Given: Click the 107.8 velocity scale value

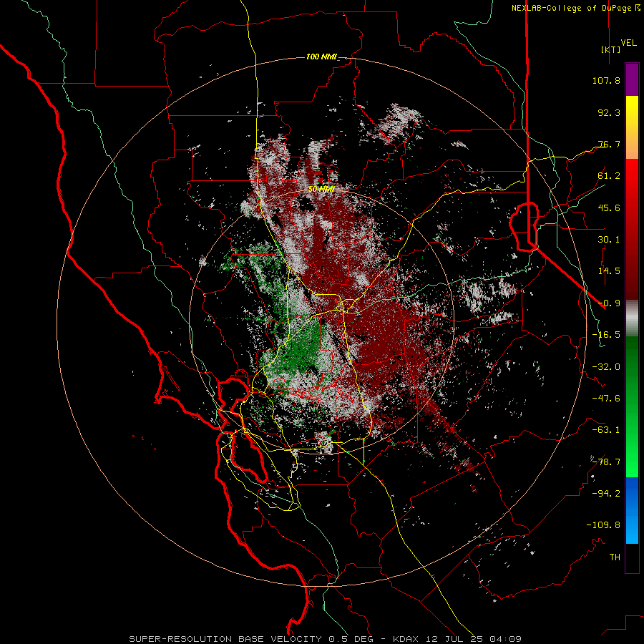Looking at the screenshot, I should (606, 80).
